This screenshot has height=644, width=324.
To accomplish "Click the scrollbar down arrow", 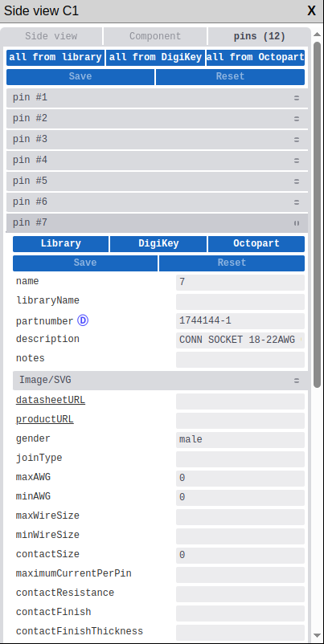I will coord(317,635).
